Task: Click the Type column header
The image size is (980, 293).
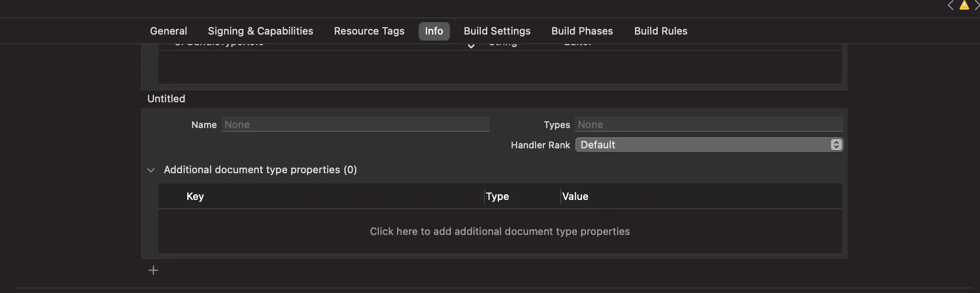Action: click(497, 196)
